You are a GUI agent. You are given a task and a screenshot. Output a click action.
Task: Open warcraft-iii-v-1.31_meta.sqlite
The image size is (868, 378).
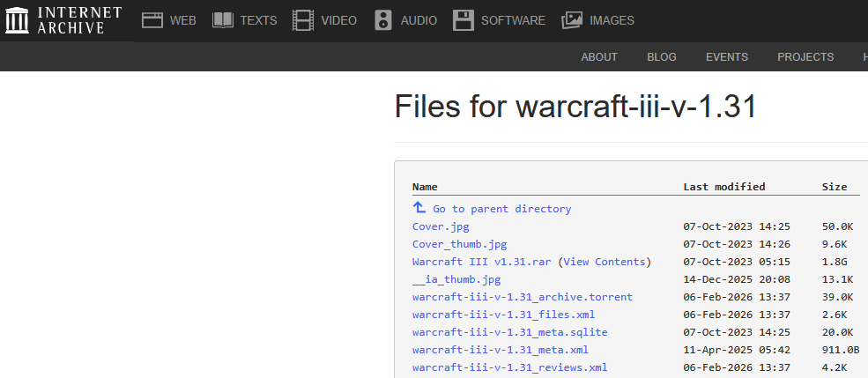point(510,332)
